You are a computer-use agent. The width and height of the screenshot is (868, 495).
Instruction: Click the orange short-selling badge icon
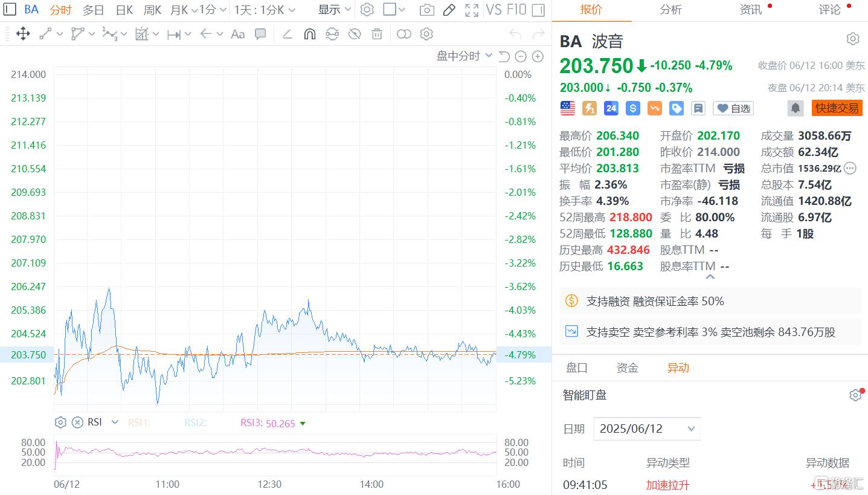pos(655,108)
